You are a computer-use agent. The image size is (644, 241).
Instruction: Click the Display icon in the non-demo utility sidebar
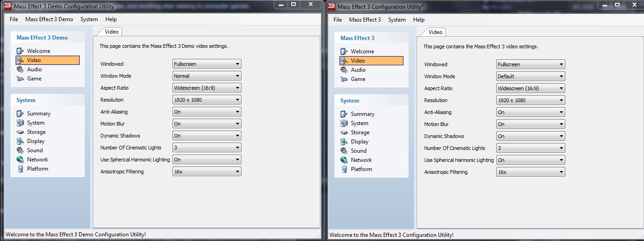point(344,142)
